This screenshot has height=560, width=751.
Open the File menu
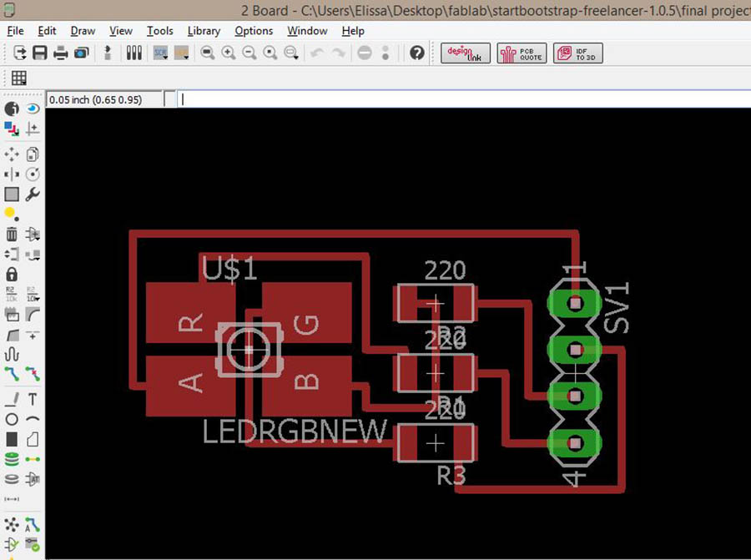click(15, 31)
